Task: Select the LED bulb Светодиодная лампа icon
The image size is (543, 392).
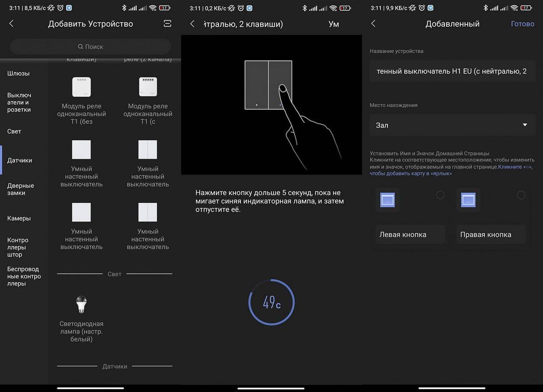Action: (x=81, y=304)
